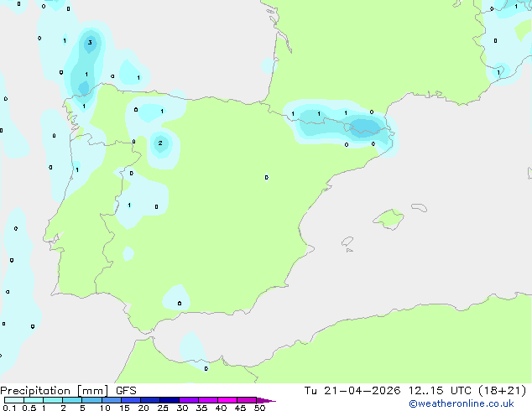Click the "Precipitation [mm]" title label
Image resolution: width=532 pixels, height=411 pixels.
pyautogui.click(x=55, y=391)
